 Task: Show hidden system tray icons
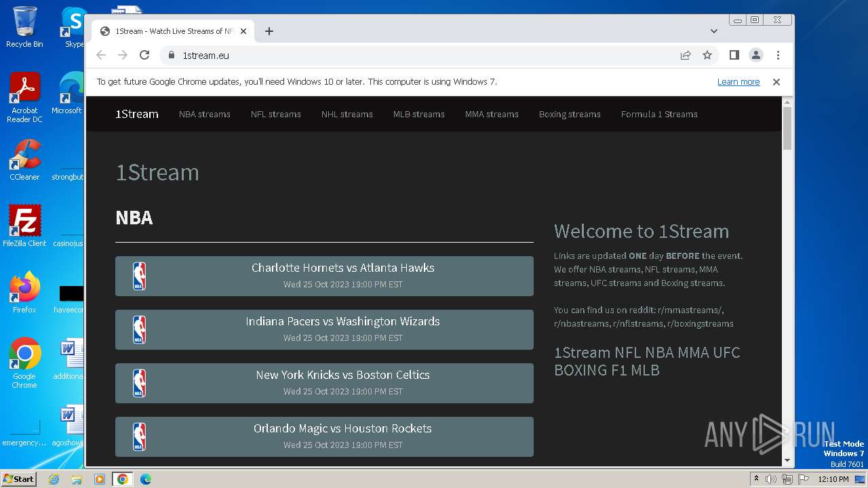756,479
